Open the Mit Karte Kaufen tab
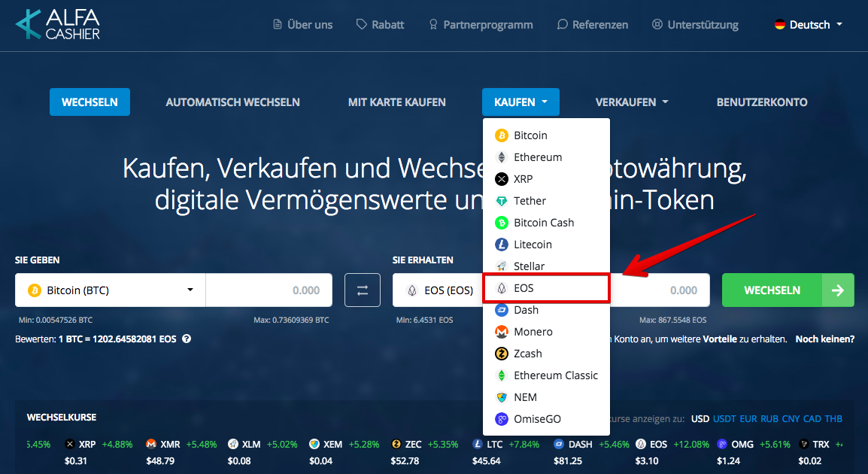Screen dimensions: 868x474 (x=397, y=102)
